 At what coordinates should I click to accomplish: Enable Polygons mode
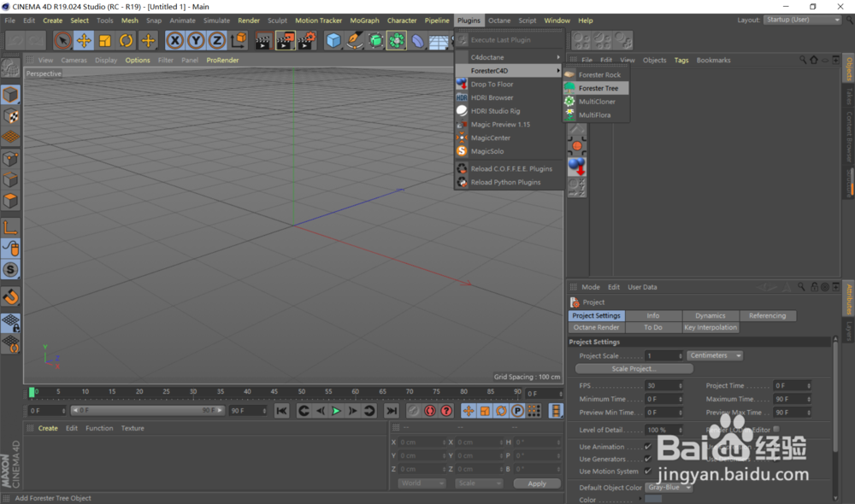click(10, 201)
